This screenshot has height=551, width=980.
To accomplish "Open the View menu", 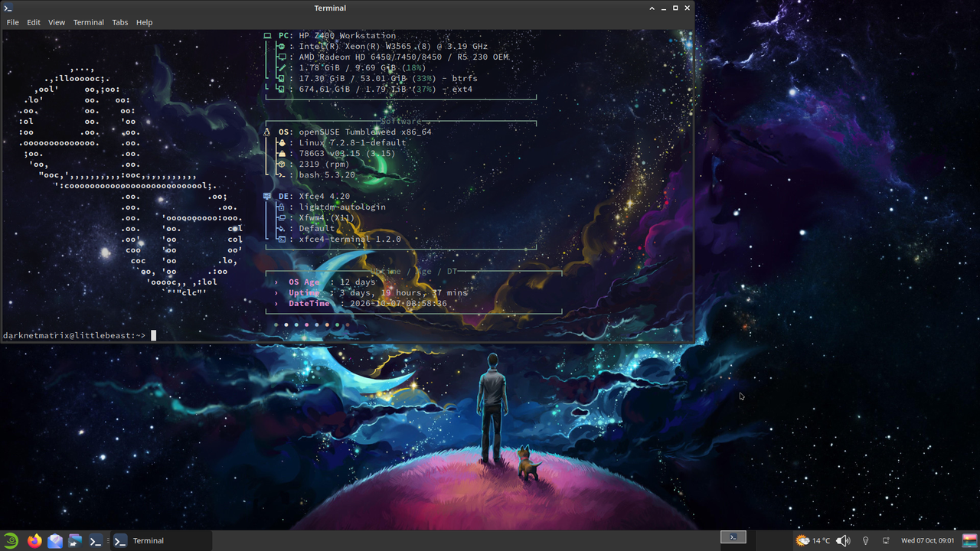I will [x=57, y=22].
